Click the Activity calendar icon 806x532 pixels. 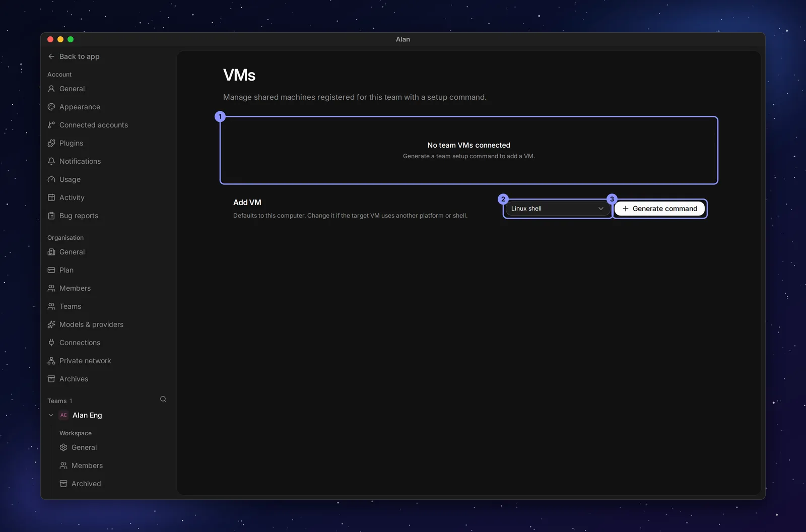(x=51, y=197)
